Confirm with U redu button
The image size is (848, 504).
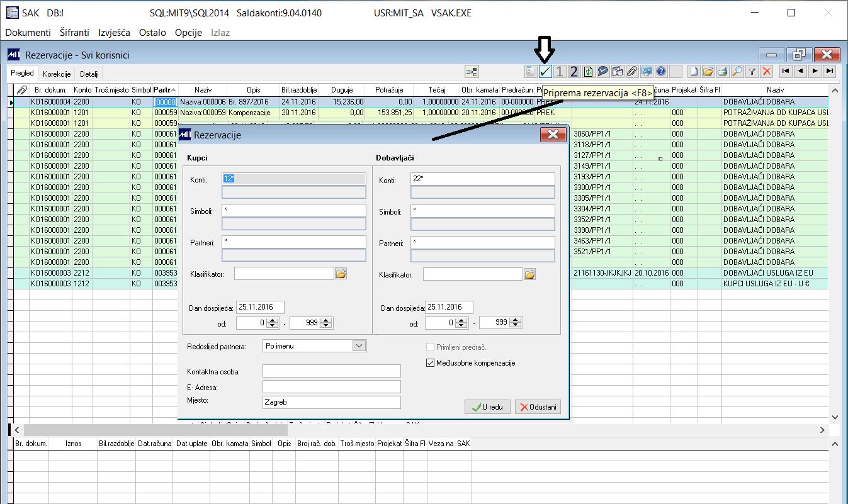click(x=487, y=407)
